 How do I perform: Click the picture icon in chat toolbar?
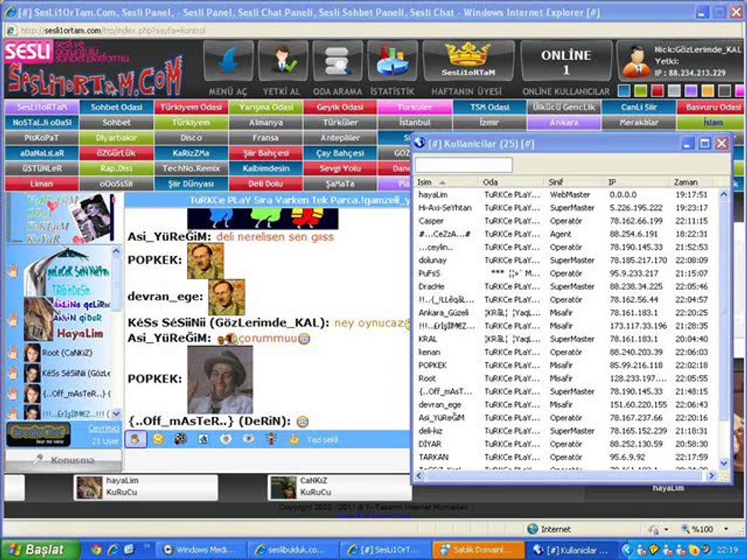point(203,439)
